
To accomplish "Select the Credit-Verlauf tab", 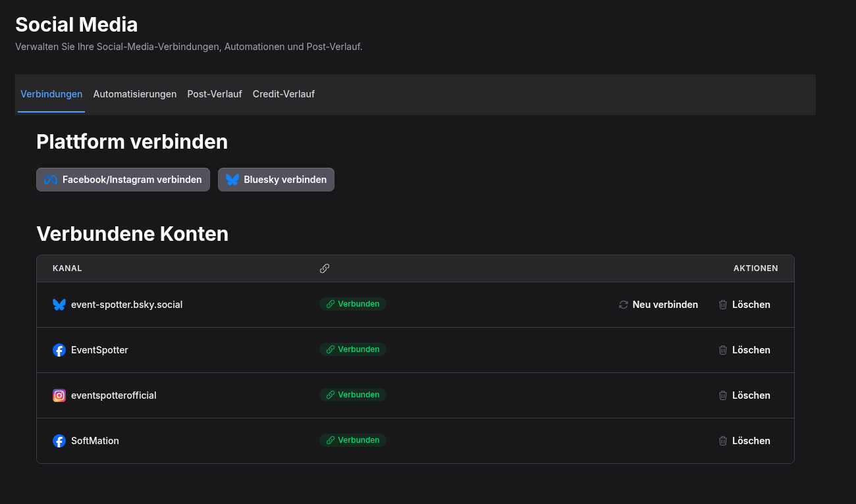I will point(284,93).
